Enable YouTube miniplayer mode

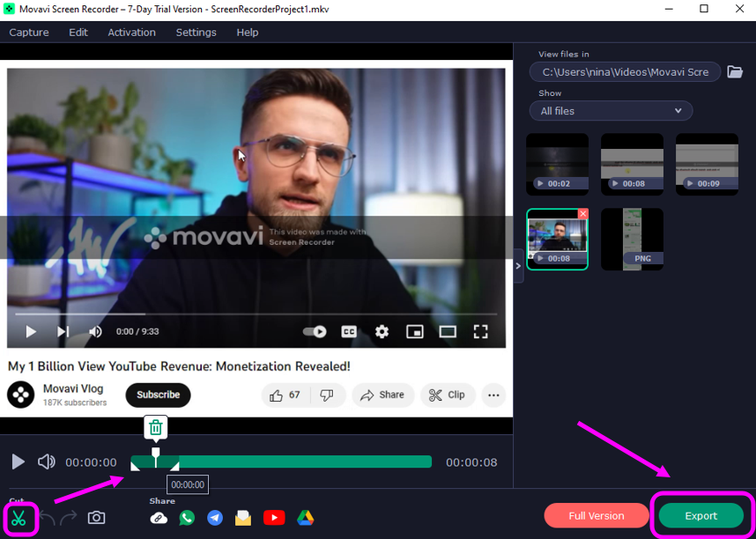415,332
